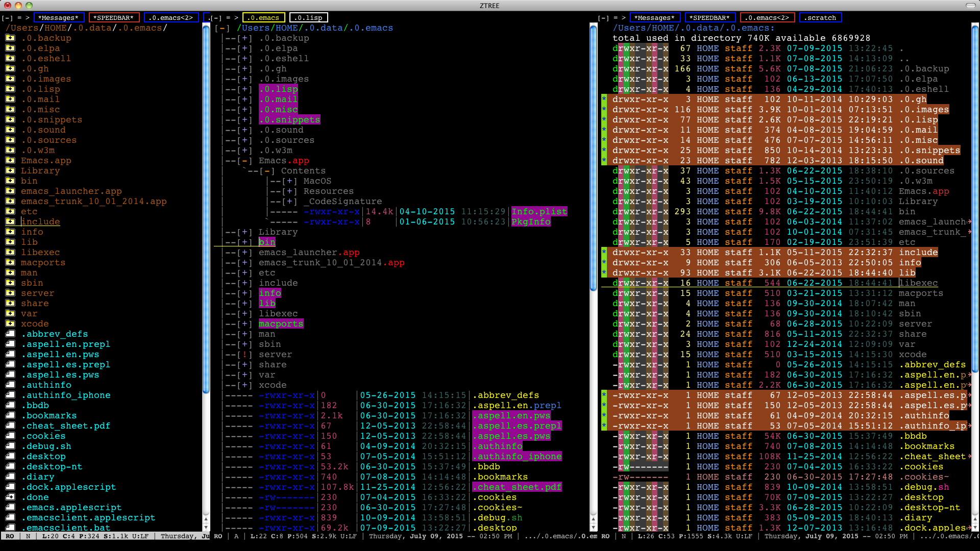The image size is (980, 551).
Task: Click folder icon beside emacs_launcher.app in left pane
Action: point(10,191)
